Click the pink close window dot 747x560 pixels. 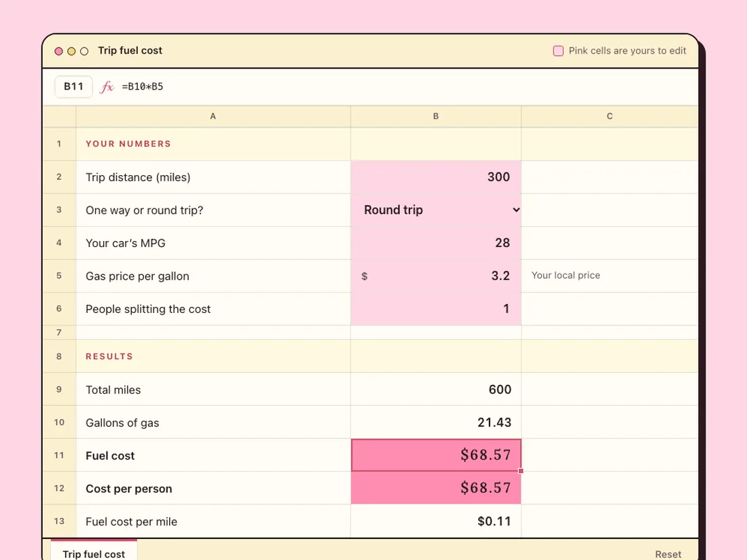pyautogui.click(x=58, y=51)
